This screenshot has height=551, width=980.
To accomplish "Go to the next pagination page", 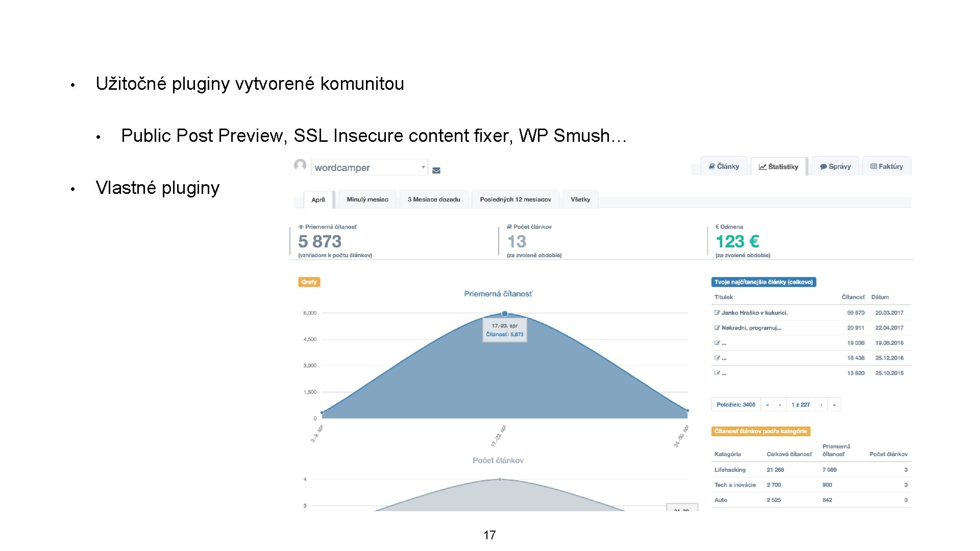I will tap(821, 405).
